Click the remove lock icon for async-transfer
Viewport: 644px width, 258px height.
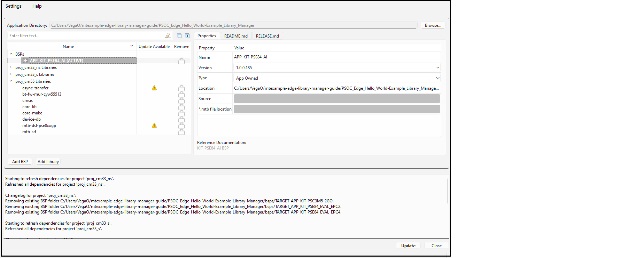181,88
